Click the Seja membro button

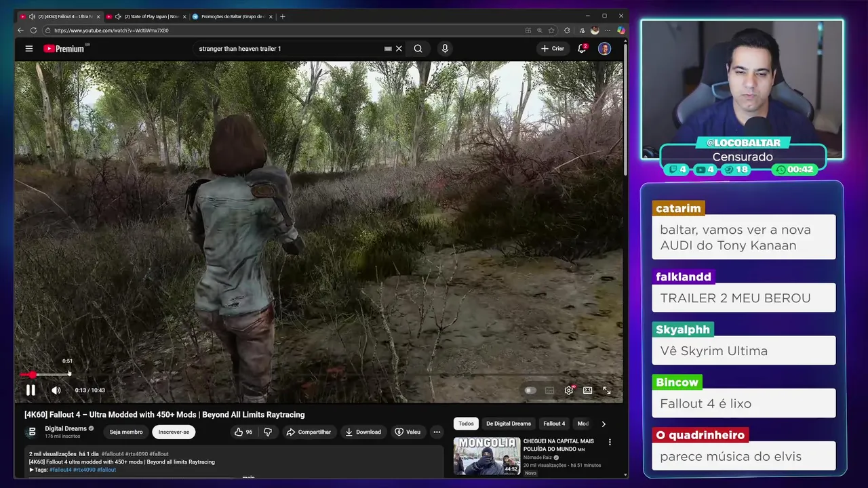(126, 432)
